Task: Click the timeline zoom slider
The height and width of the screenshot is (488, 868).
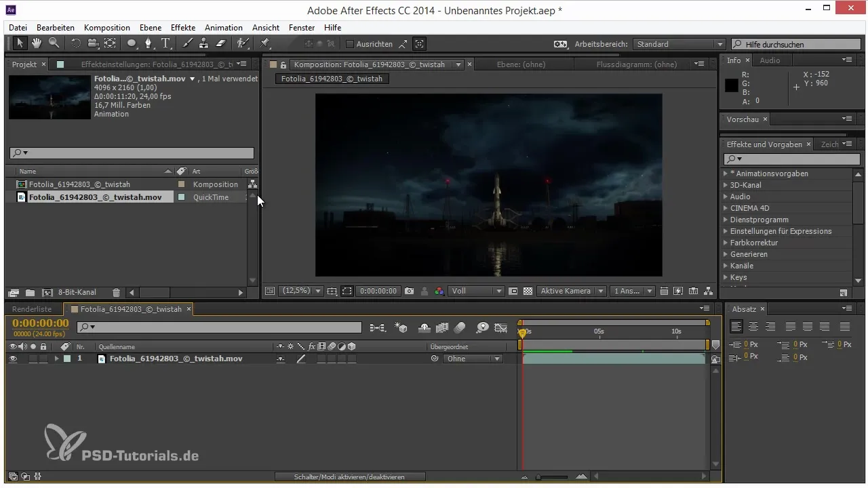Action: [551, 477]
